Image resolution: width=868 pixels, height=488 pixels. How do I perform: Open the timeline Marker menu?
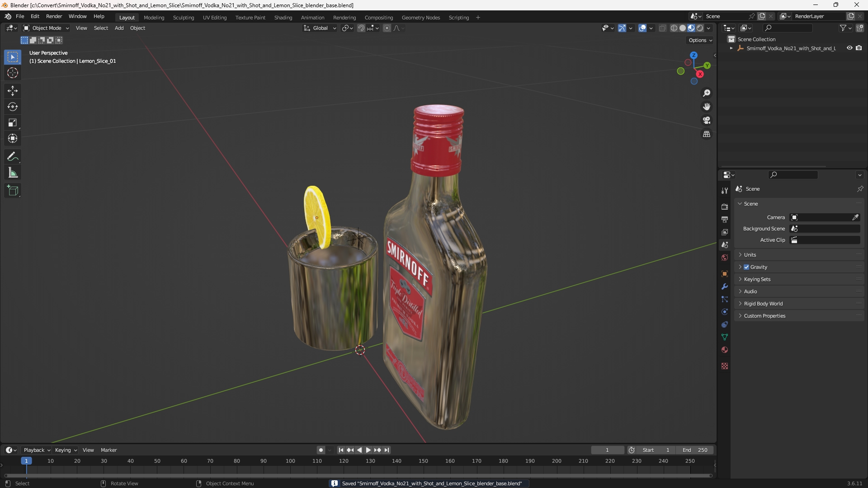point(108,450)
